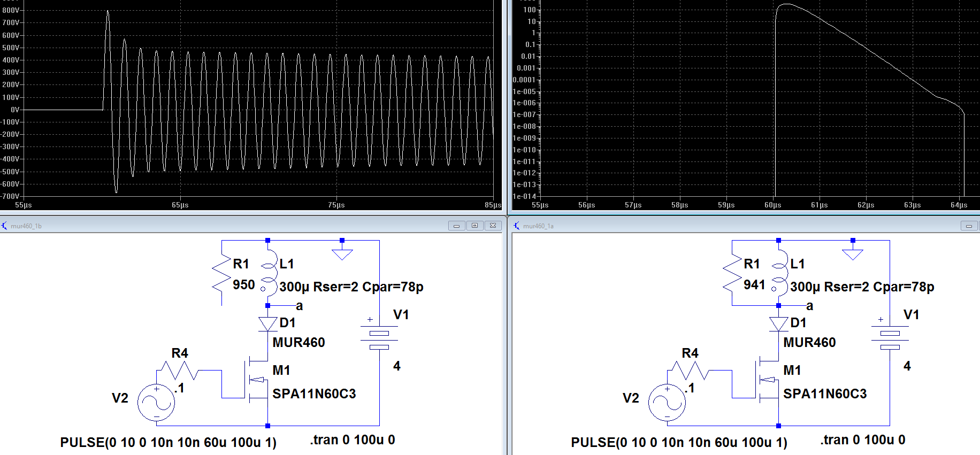Click SPA11N60C3 model text in mur460_1a schematic
980x455 pixels.
coord(825,394)
